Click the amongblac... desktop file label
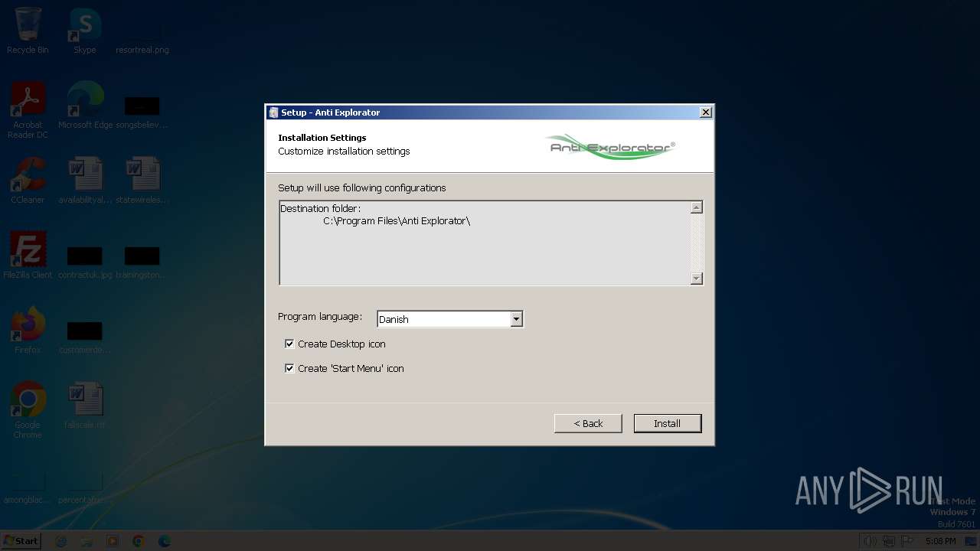The image size is (980, 551). coord(28,500)
